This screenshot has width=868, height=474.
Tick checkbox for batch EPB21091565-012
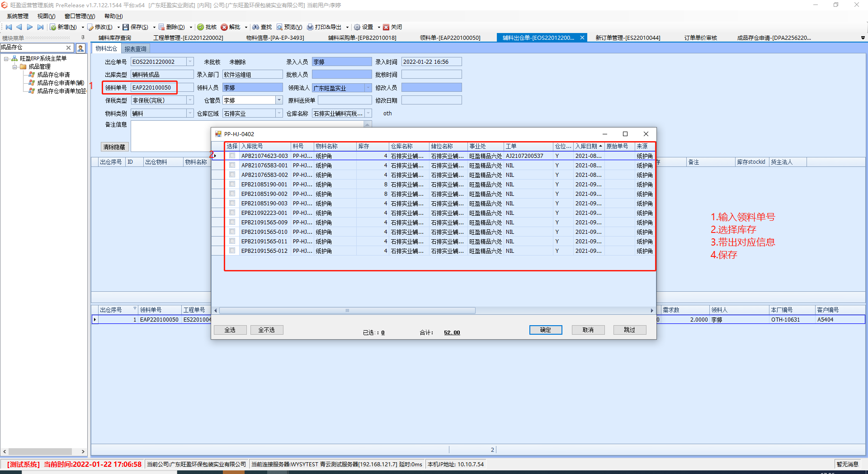tap(232, 251)
